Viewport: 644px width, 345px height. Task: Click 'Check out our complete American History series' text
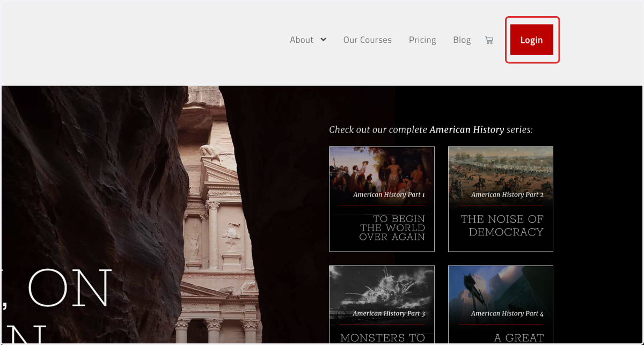click(x=430, y=130)
